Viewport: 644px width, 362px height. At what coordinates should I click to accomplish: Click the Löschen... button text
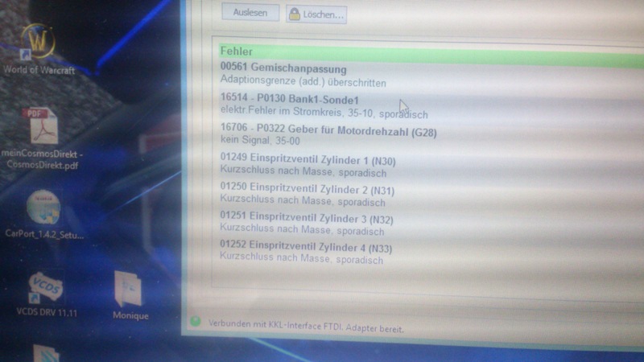(x=324, y=14)
